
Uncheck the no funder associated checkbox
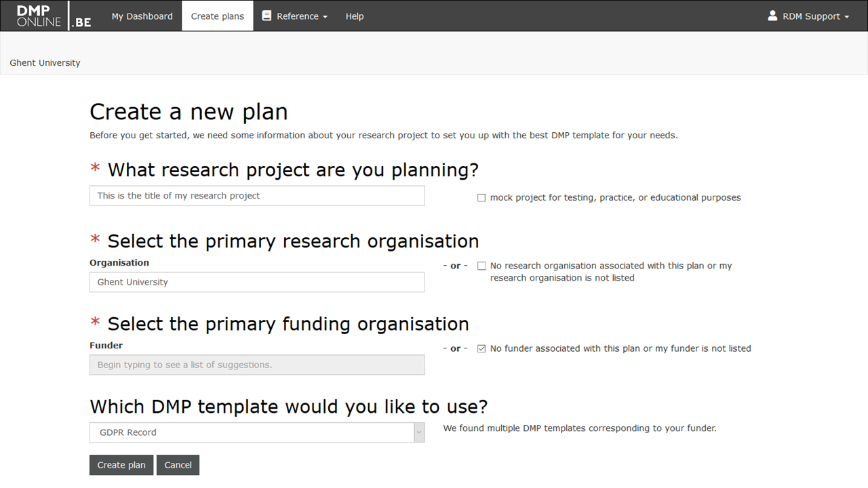pos(481,349)
